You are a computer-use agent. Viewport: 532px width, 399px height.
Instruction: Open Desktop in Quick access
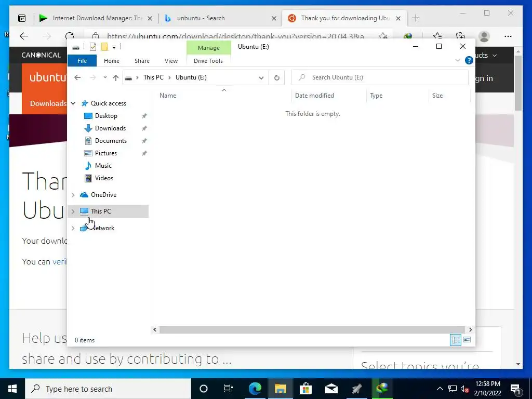[106, 116]
